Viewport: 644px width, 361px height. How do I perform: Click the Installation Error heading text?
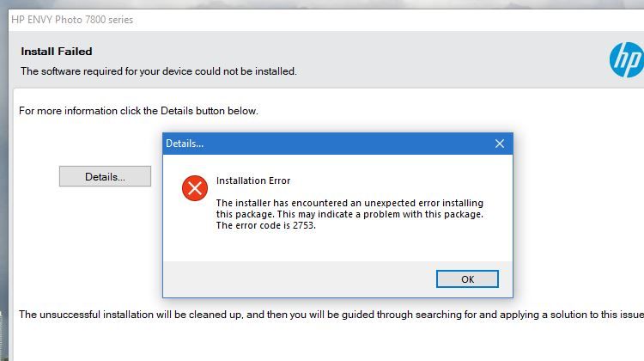[253, 180]
